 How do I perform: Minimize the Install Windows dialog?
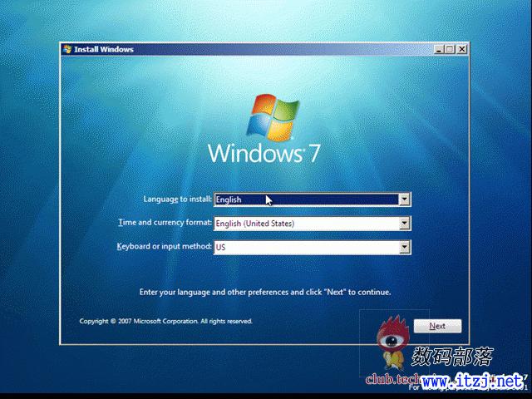point(439,49)
